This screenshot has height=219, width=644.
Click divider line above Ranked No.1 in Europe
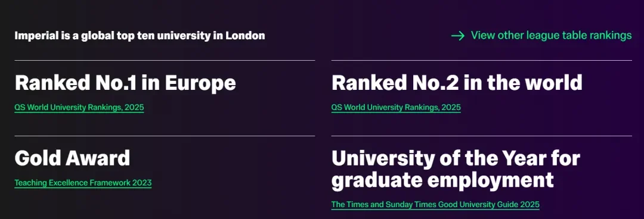(165, 60)
